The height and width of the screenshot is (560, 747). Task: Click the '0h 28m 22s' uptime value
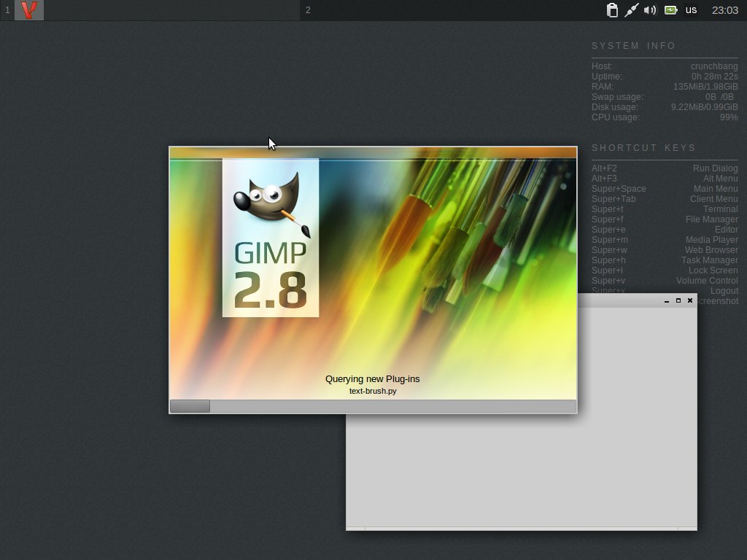tap(715, 76)
